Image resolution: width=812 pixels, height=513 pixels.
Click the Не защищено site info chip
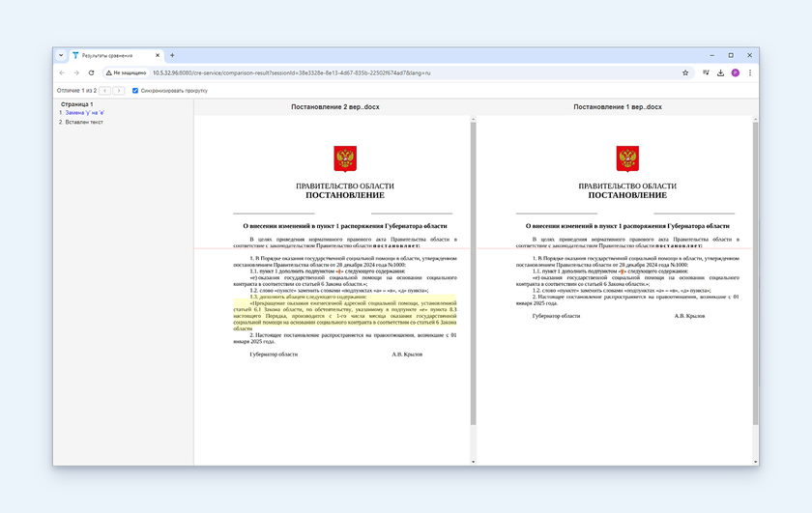pos(127,72)
